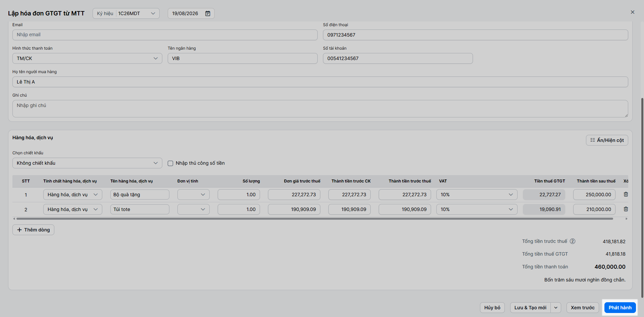Click the Hủy bỏ button
The image size is (644, 317).
click(492, 308)
